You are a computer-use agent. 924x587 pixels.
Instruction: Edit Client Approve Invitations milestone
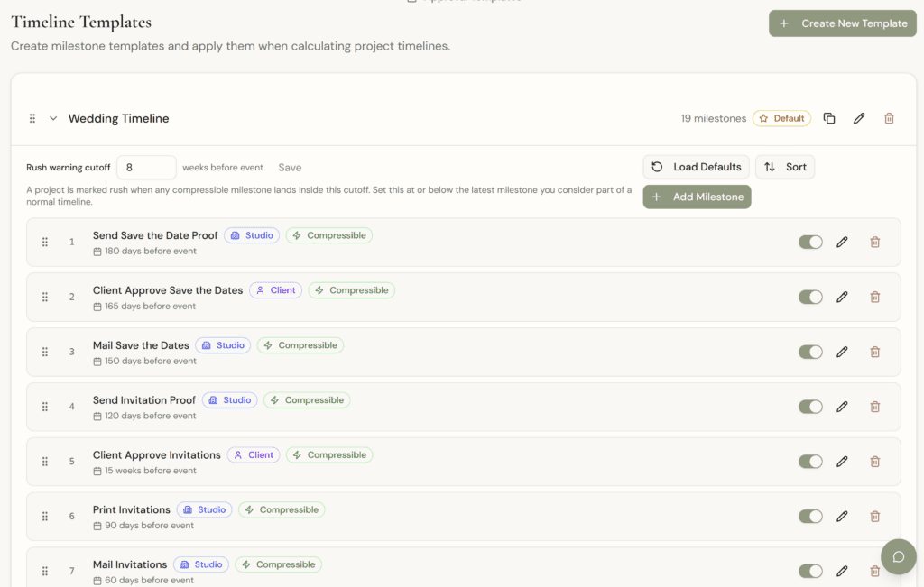click(x=842, y=461)
